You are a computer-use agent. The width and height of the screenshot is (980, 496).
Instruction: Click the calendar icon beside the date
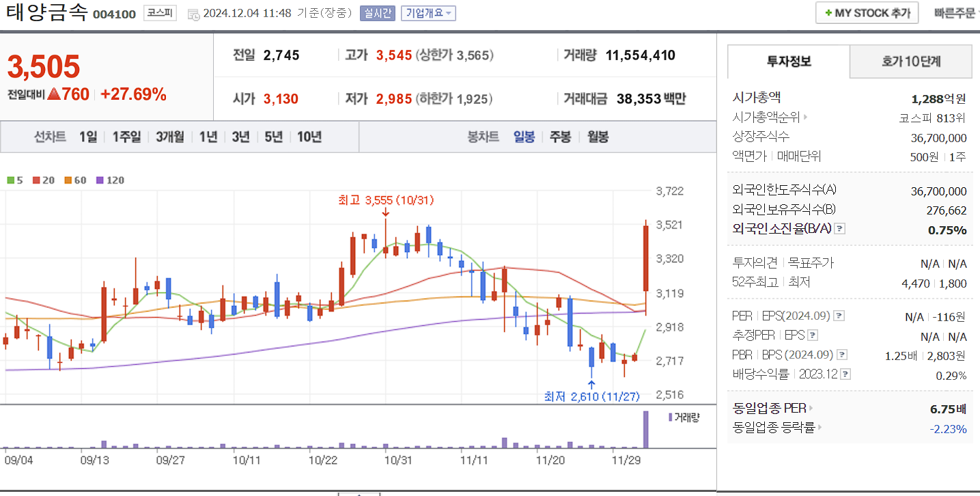[194, 14]
